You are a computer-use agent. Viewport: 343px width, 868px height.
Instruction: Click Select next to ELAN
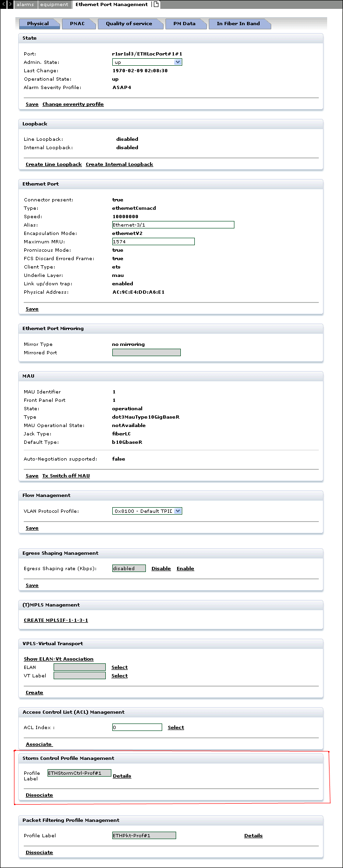click(120, 668)
